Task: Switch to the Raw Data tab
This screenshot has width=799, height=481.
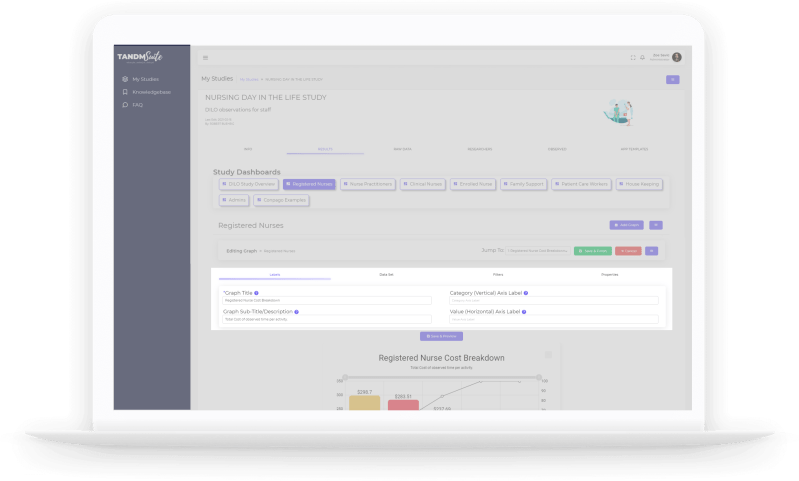Action: pyautogui.click(x=403, y=149)
